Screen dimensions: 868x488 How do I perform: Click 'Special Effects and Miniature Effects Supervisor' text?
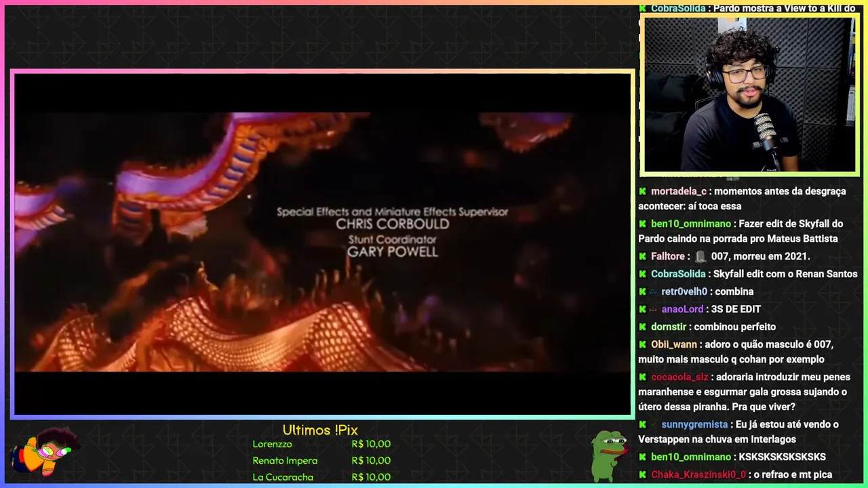393,212
